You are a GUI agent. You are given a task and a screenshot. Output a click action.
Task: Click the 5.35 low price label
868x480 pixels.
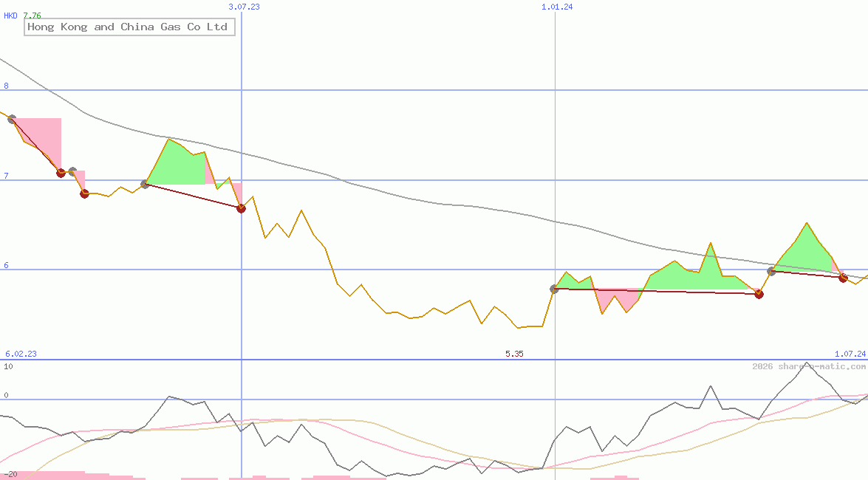point(513,354)
